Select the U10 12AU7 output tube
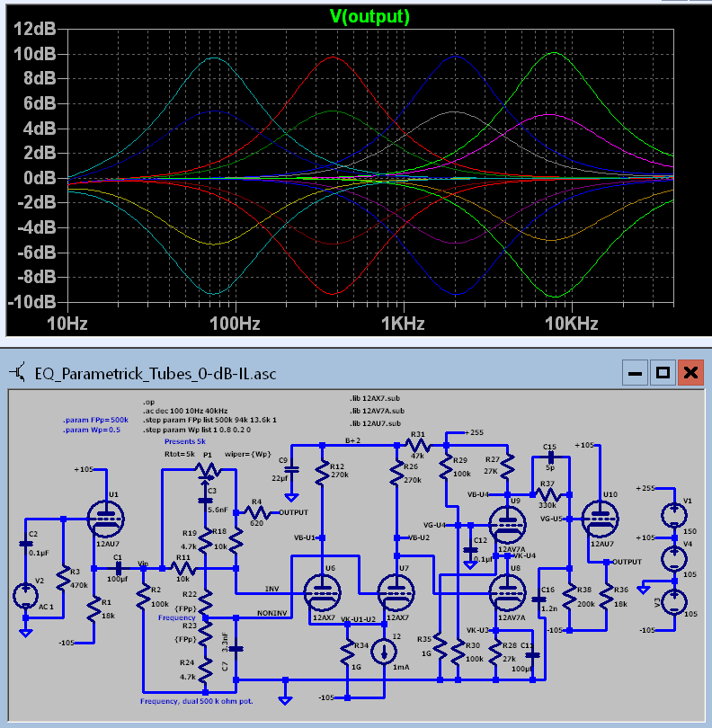Image resolution: width=712 pixels, height=728 pixels. 600,517
